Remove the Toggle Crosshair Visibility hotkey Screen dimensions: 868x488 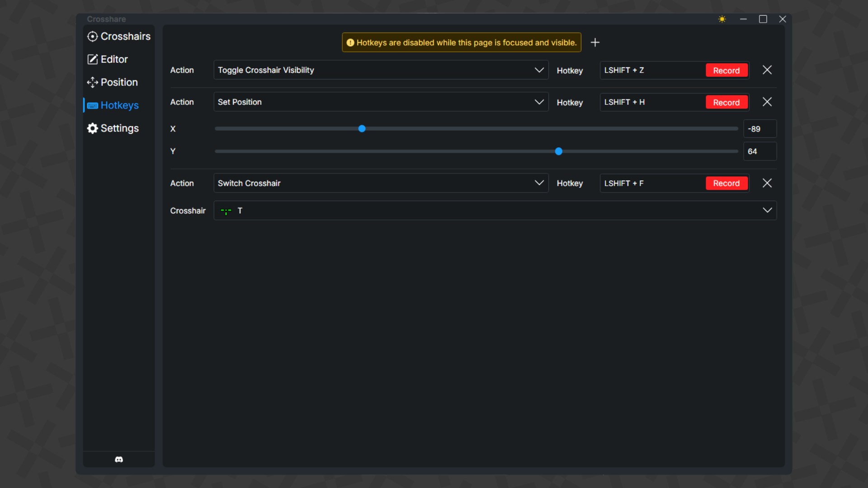(767, 70)
